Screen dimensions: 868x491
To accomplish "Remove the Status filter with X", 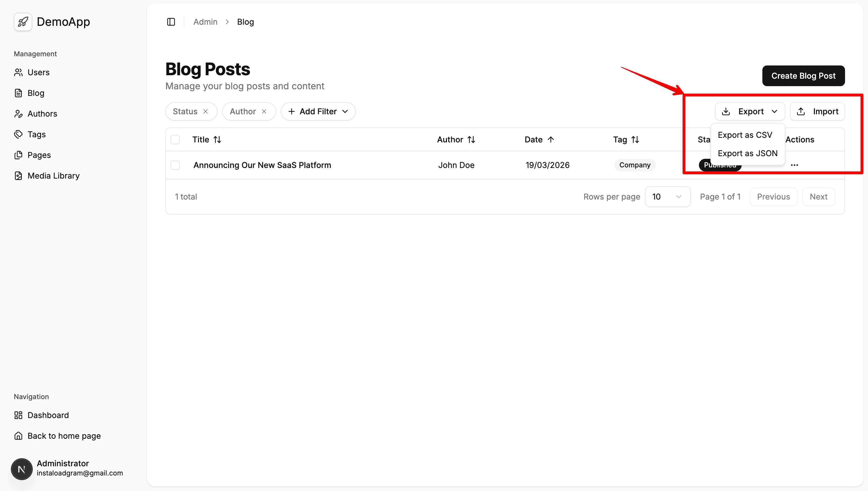I will pos(206,112).
